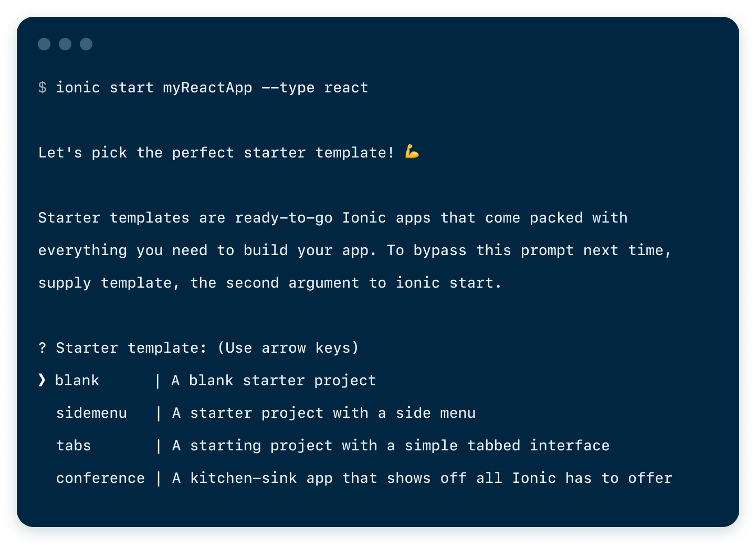Click the dollar sign prompt symbol
This screenshot has width=756, height=548.
(x=43, y=88)
